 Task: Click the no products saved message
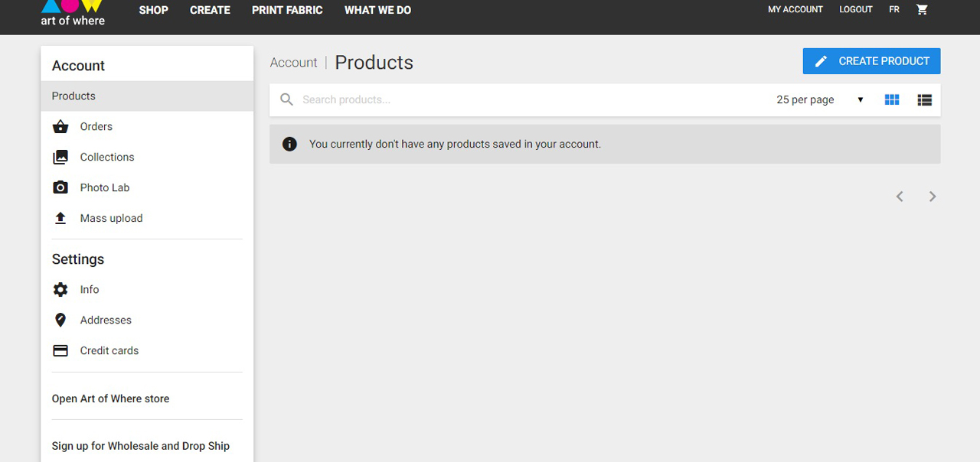point(455,144)
